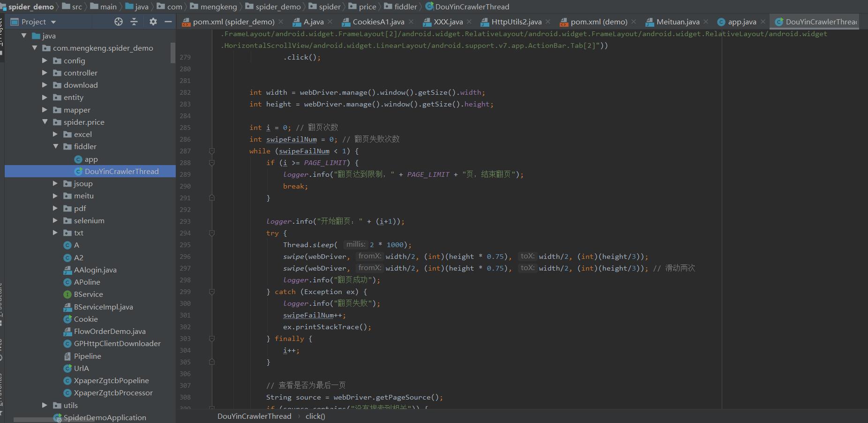The height and width of the screenshot is (423, 868).
Task: Expand the config package
Action: point(45,60)
